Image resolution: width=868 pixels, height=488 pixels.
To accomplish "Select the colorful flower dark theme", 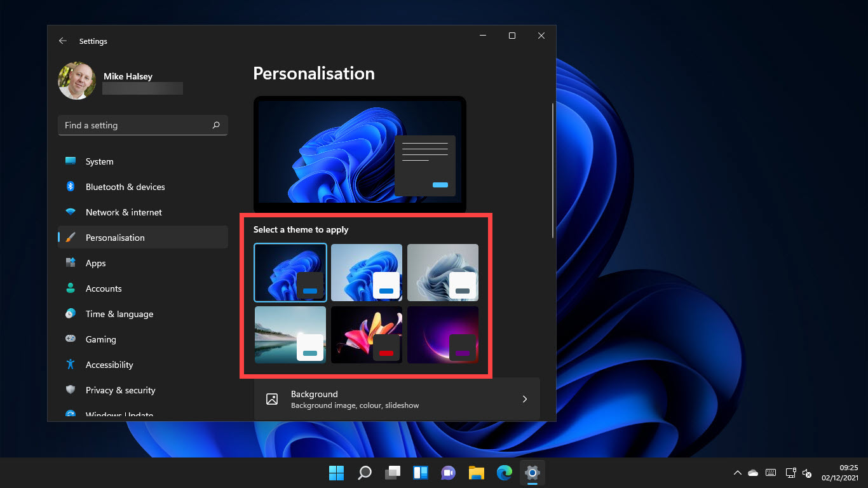I will pos(367,335).
